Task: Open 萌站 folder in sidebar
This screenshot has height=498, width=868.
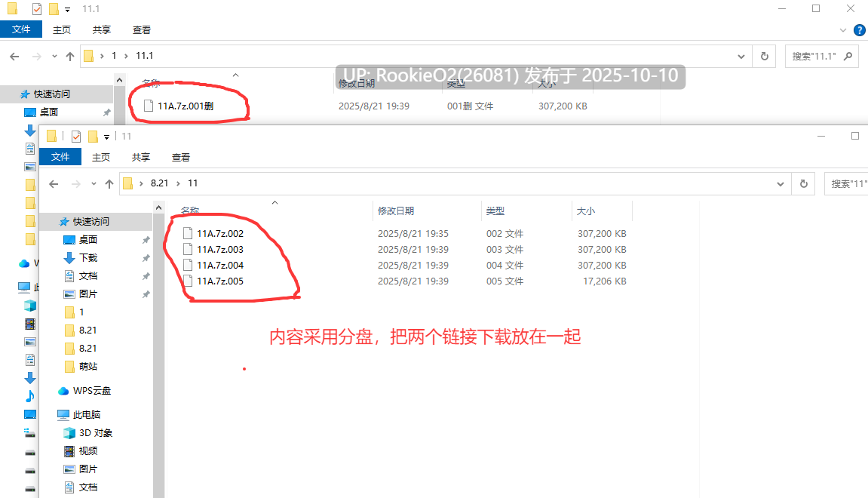Action: tap(88, 366)
